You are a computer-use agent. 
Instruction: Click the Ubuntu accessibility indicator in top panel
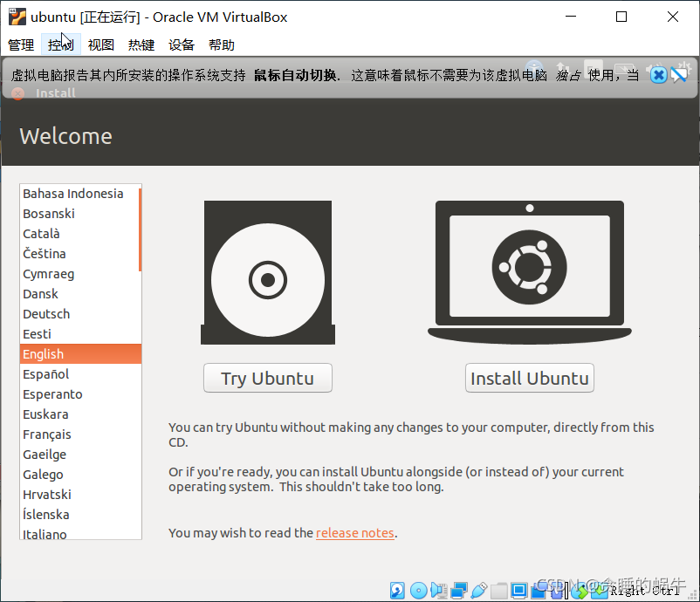[x=534, y=68]
